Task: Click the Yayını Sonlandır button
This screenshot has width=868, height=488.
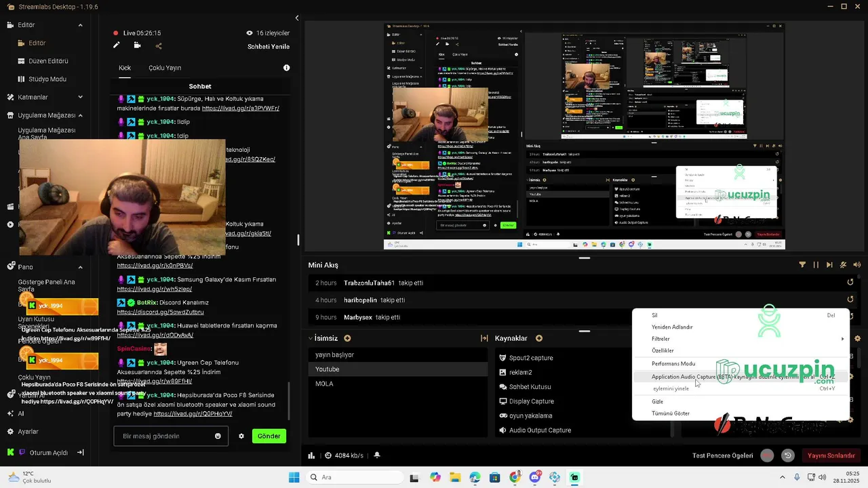Action: coord(831,455)
